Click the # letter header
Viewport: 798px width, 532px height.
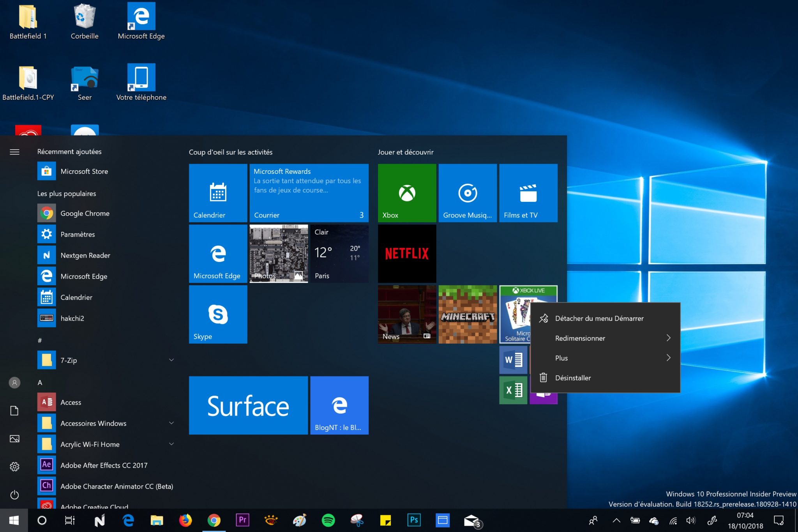point(40,341)
